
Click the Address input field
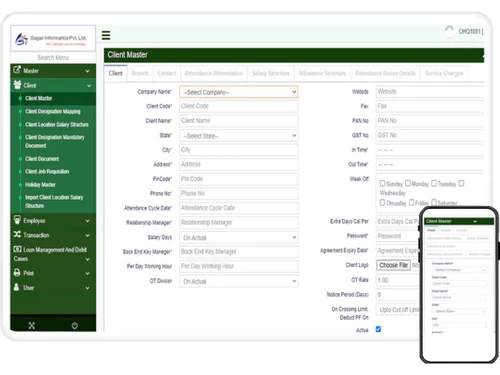tap(239, 164)
